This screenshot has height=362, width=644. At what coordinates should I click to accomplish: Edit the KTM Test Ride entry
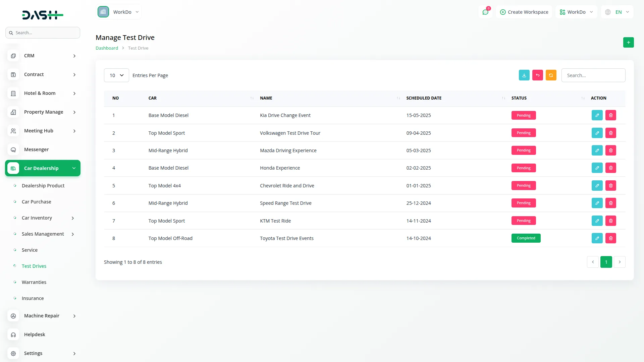point(597,221)
